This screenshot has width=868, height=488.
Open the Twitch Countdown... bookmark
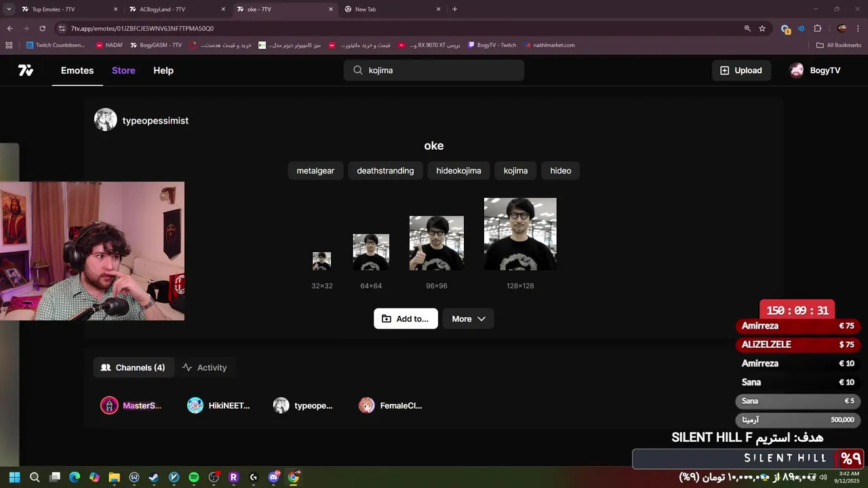pos(55,45)
